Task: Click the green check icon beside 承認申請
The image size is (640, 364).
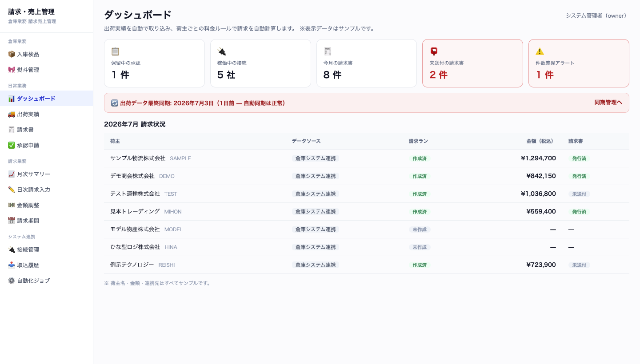Action: [12, 145]
